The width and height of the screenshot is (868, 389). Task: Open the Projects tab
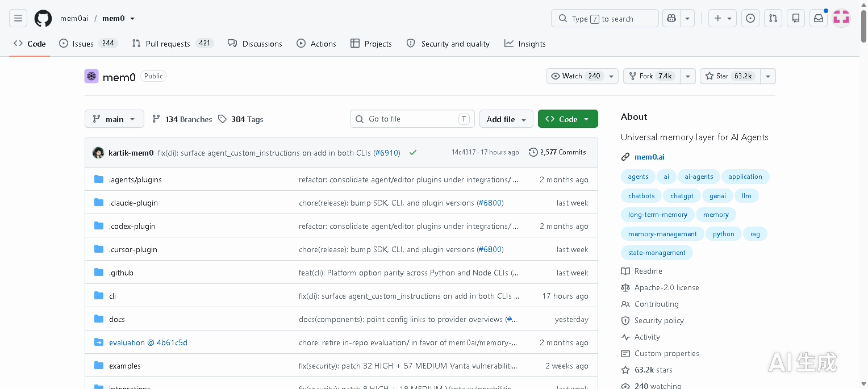point(372,44)
